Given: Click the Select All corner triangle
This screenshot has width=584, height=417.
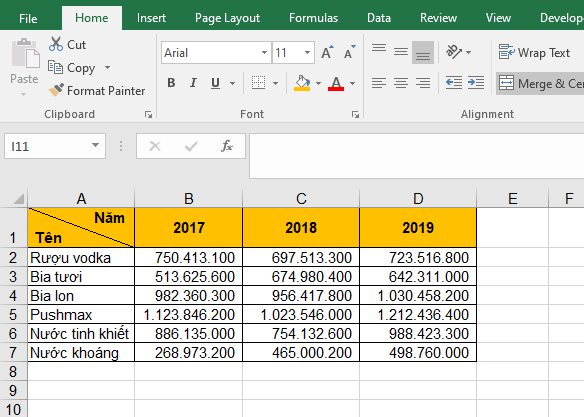Looking at the screenshot, I should point(19,198).
